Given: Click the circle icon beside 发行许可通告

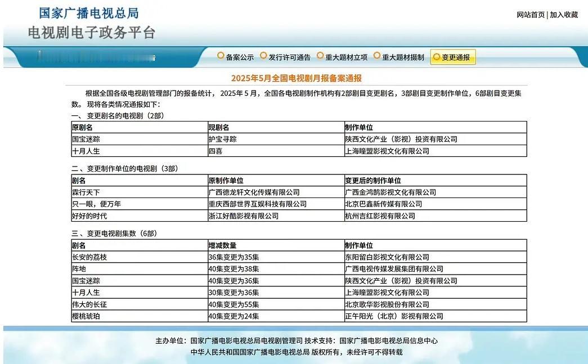Looking at the screenshot, I should tap(263, 56).
